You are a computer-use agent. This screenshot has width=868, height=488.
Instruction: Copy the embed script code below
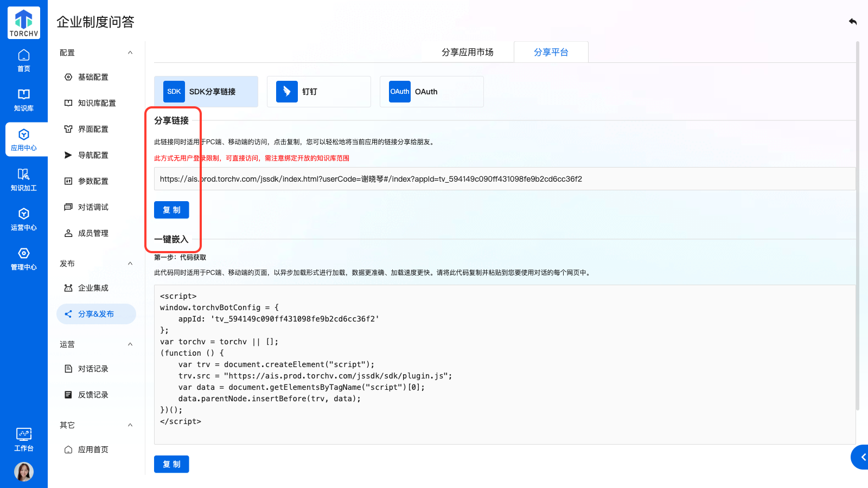[171, 464]
